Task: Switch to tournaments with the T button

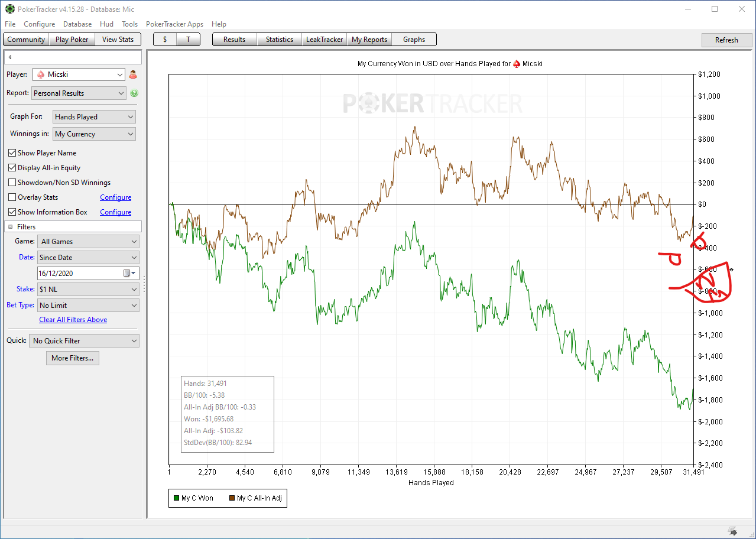Action: click(x=188, y=40)
